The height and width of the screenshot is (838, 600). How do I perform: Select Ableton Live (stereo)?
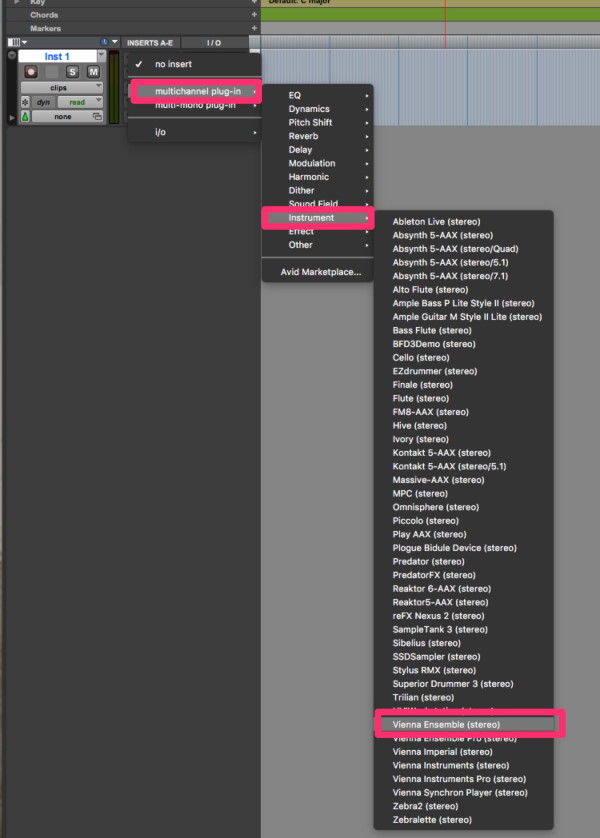click(x=463, y=222)
